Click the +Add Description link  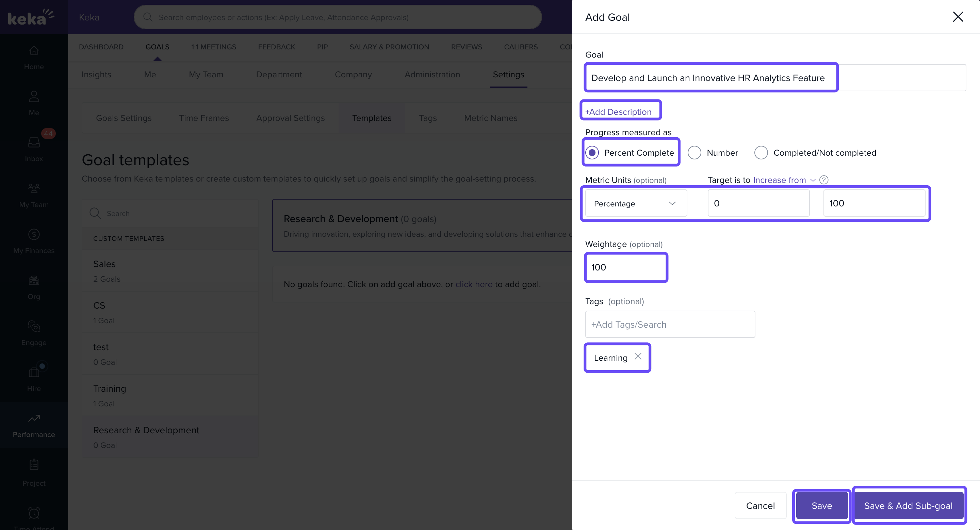pos(618,112)
